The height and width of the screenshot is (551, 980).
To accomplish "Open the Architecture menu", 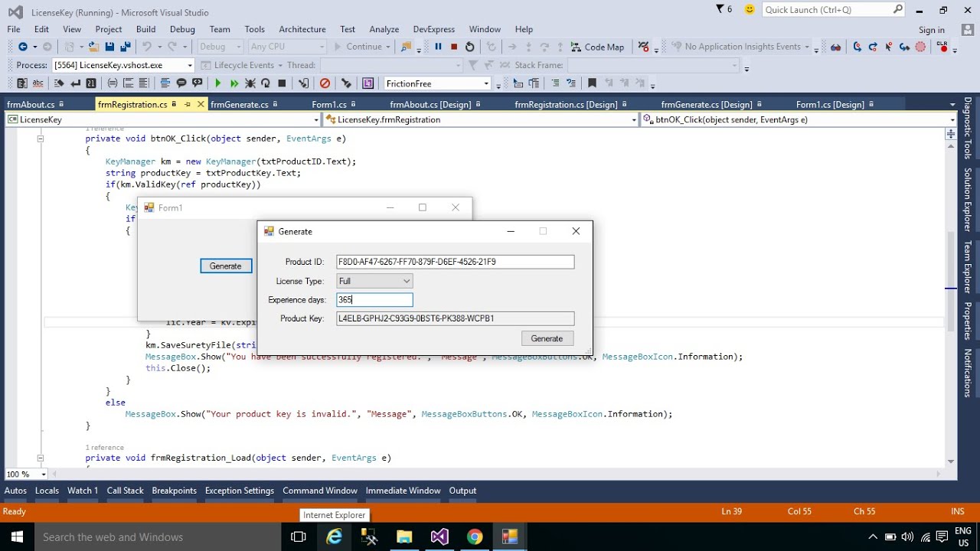I will point(302,29).
